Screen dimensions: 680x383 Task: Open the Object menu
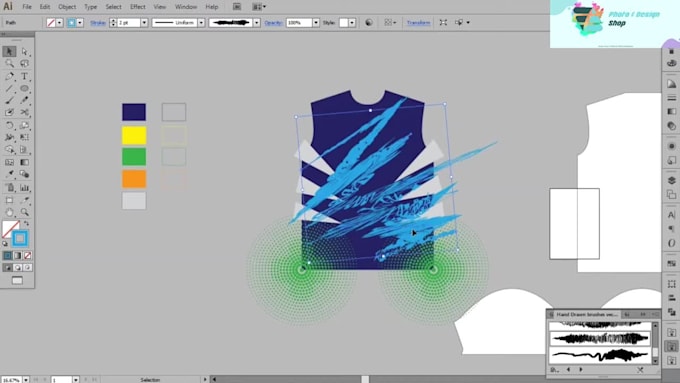pos(67,7)
